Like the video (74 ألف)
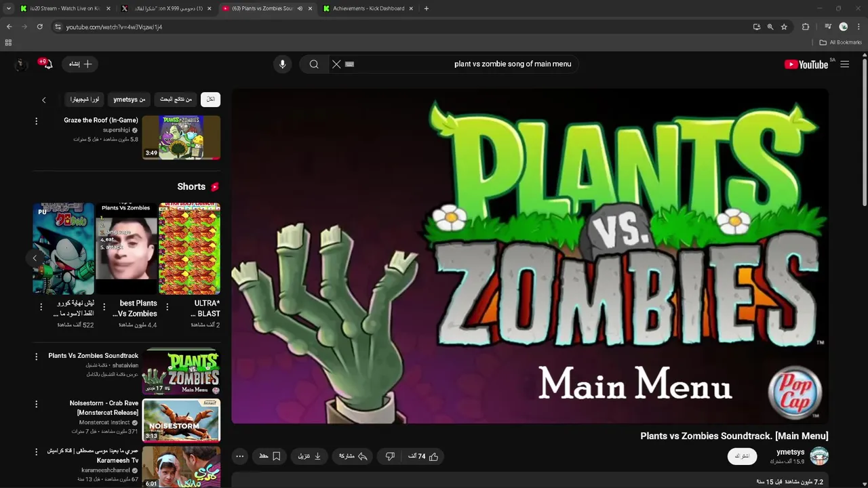Screen dimensions: 868x488 tap(423, 457)
